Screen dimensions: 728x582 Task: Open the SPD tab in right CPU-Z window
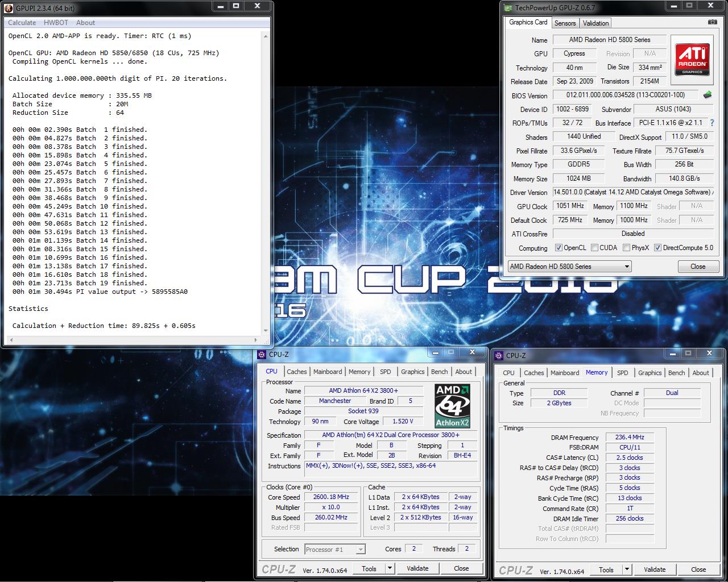click(623, 373)
